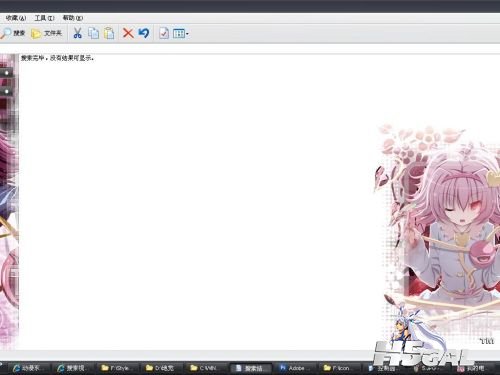Click the Properties checkmark page icon
Image resolution: width=500 pixels, height=375 pixels.
(x=164, y=33)
